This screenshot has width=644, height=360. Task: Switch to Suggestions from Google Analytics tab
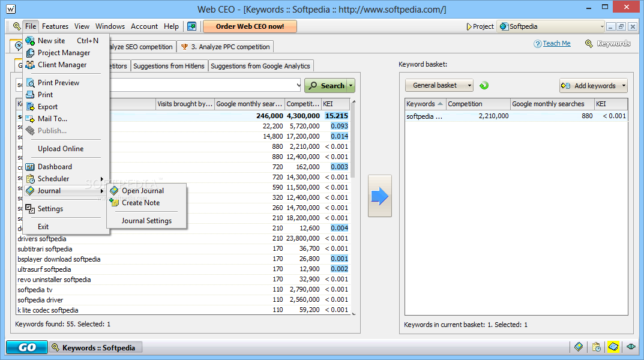[260, 66]
